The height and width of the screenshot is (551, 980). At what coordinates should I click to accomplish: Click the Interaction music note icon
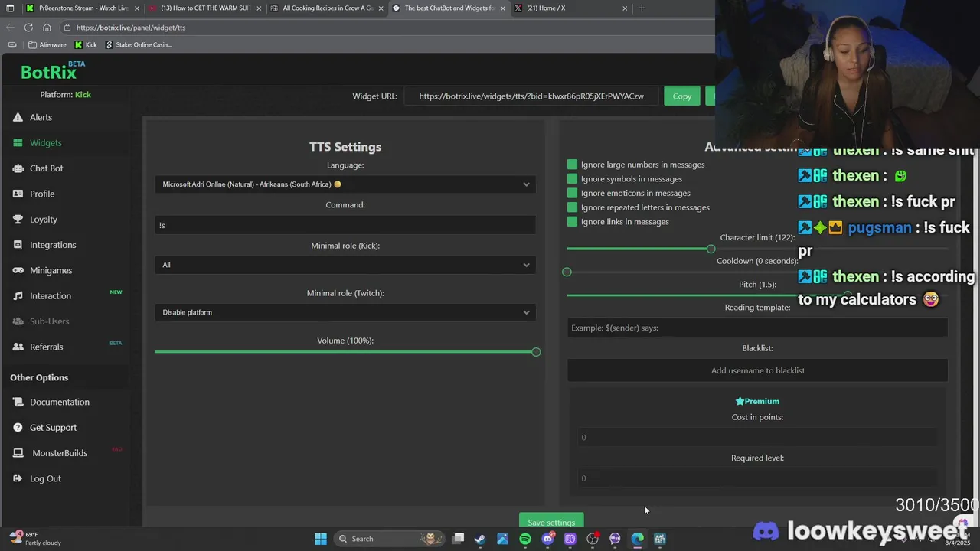(x=18, y=295)
